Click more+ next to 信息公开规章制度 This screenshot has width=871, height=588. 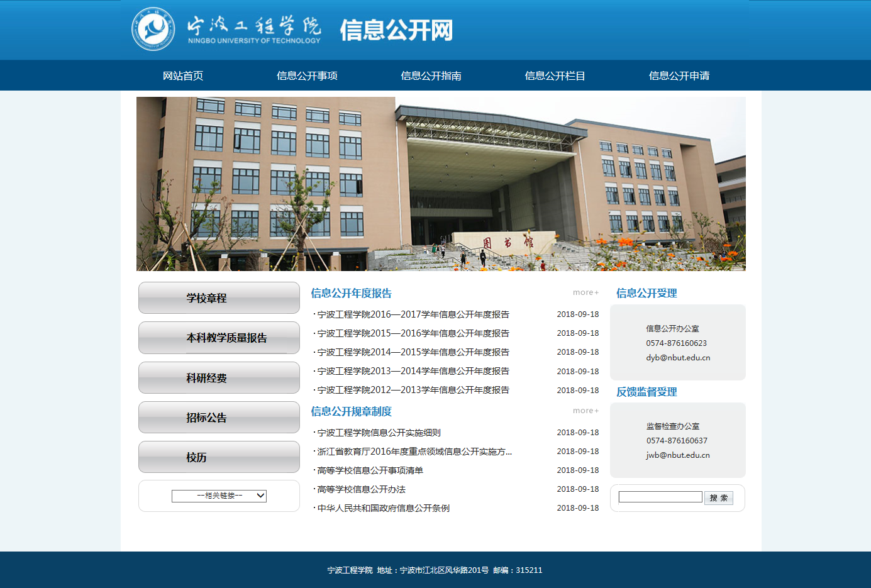585,411
